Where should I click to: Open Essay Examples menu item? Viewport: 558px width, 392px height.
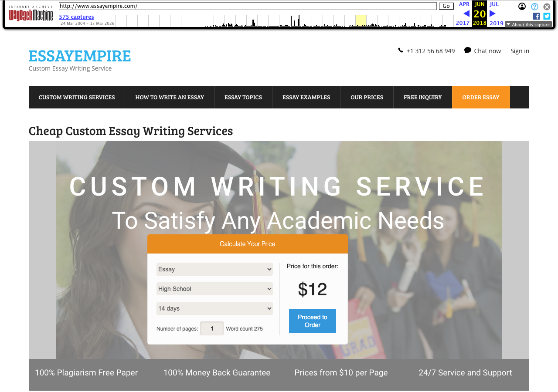point(306,97)
